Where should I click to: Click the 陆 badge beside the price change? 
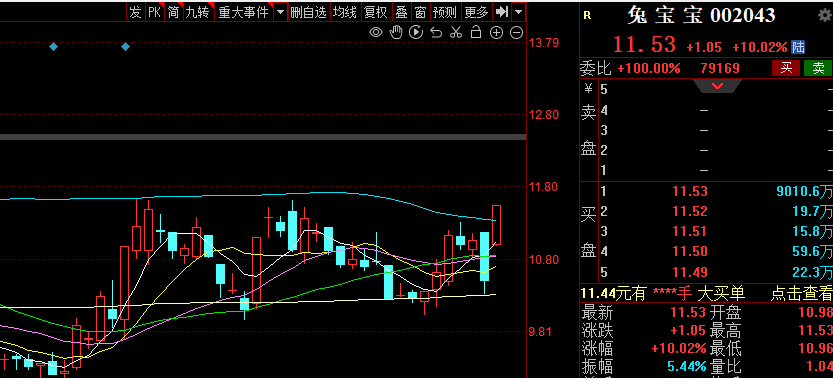pos(798,47)
